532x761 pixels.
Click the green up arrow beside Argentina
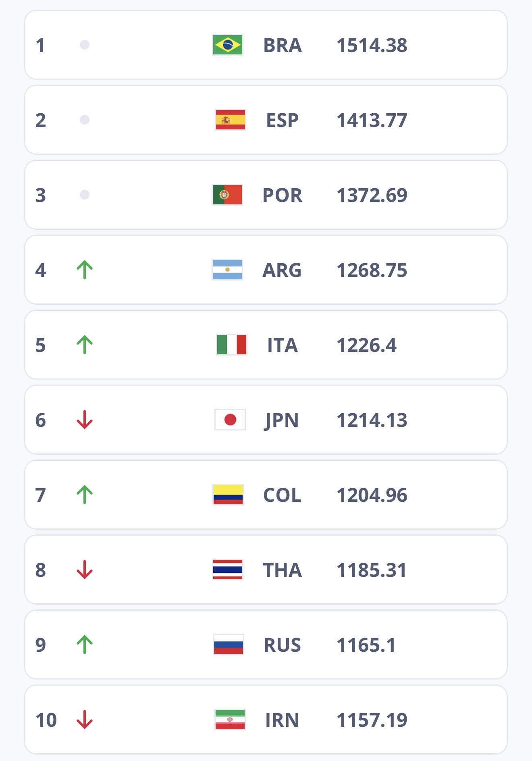pos(85,270)
